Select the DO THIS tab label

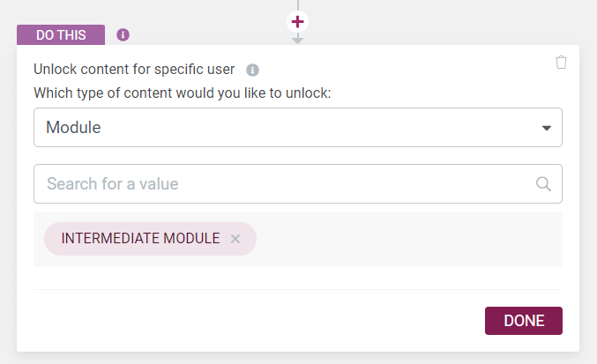(61, 35)
